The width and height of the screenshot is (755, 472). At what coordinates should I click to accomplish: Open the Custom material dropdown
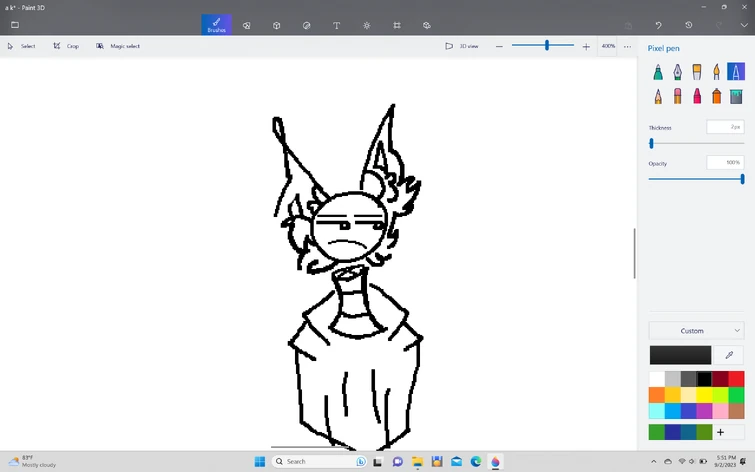[x=696, y=330]
